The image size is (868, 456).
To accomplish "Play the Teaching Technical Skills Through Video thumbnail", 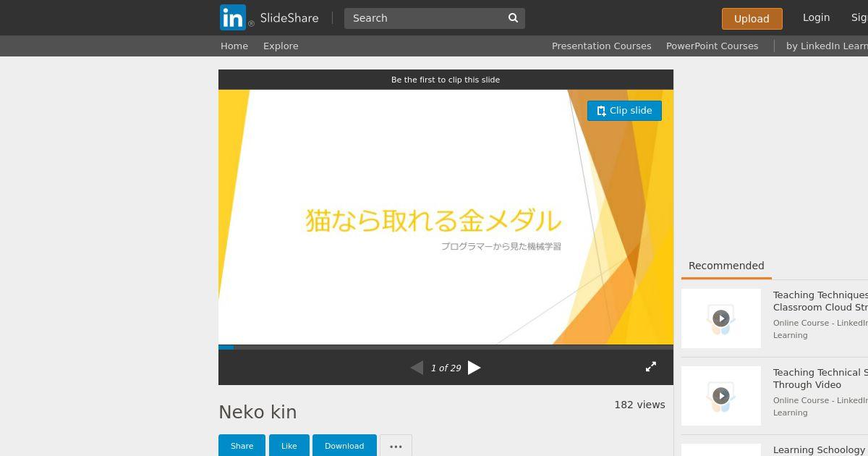I will pyautogui.click(x=721, y=396).
